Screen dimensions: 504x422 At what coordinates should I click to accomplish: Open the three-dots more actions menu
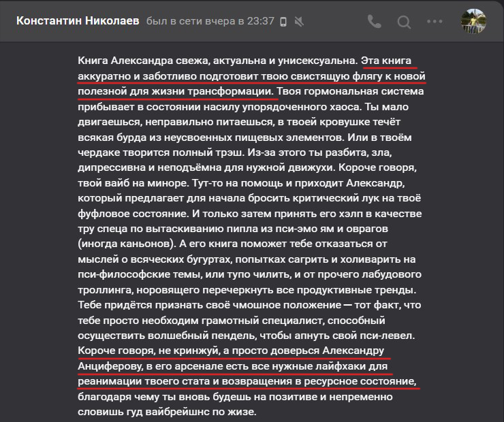pyautogui.click(x=435, y=22)
